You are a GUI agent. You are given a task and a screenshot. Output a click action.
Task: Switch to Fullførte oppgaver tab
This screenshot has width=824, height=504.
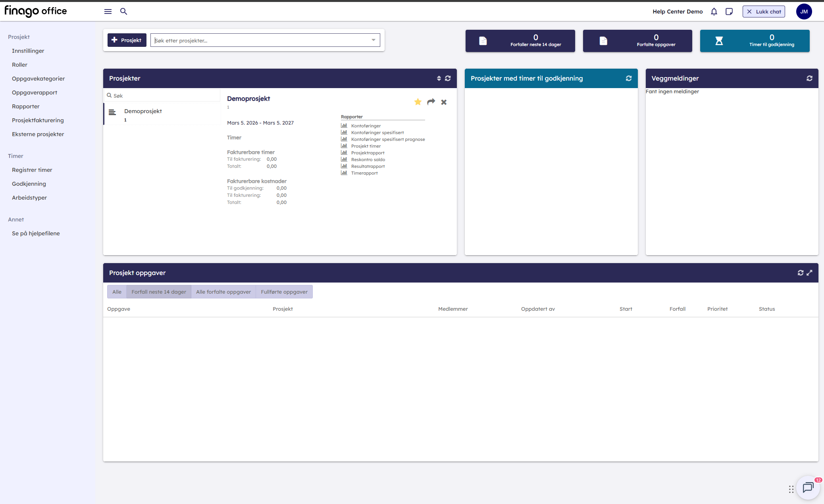coord(284,292)
